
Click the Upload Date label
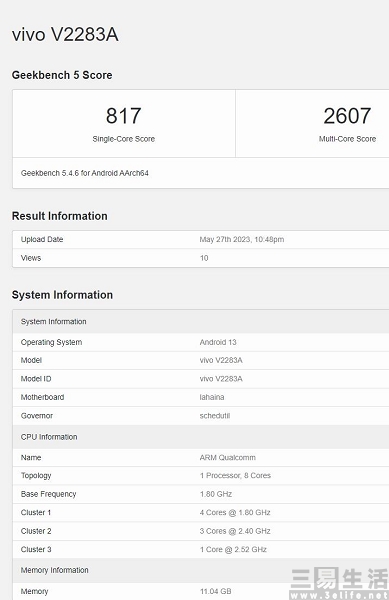click(x=42, y=240)
